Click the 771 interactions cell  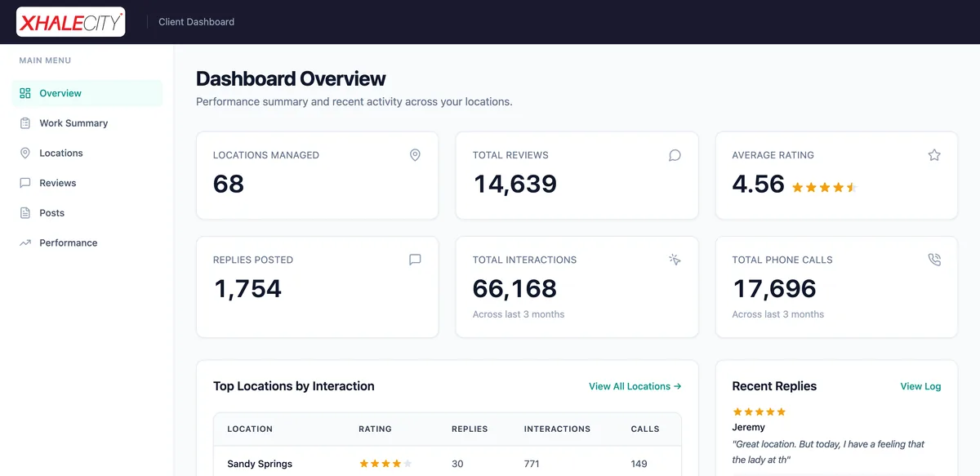coord(532,464)
